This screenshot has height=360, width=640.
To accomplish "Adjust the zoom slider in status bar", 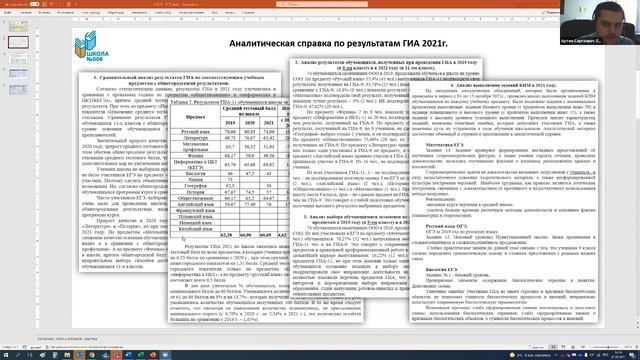I will [x=605, y=347].
